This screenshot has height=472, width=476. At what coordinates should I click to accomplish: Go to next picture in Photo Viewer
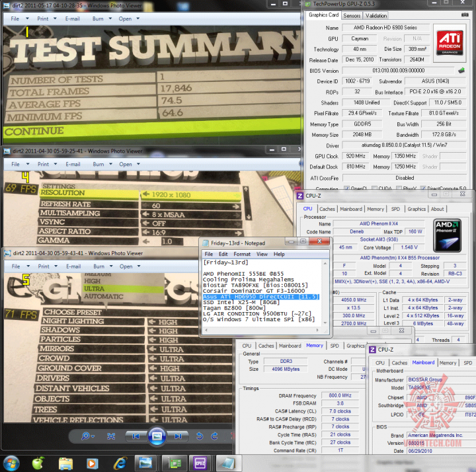click(178, 436)
